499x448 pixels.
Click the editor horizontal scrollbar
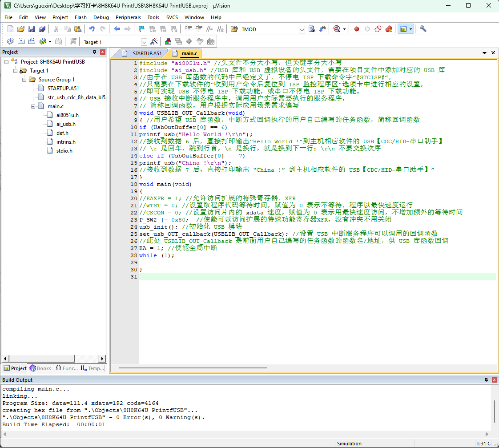(x=193, y=368)
